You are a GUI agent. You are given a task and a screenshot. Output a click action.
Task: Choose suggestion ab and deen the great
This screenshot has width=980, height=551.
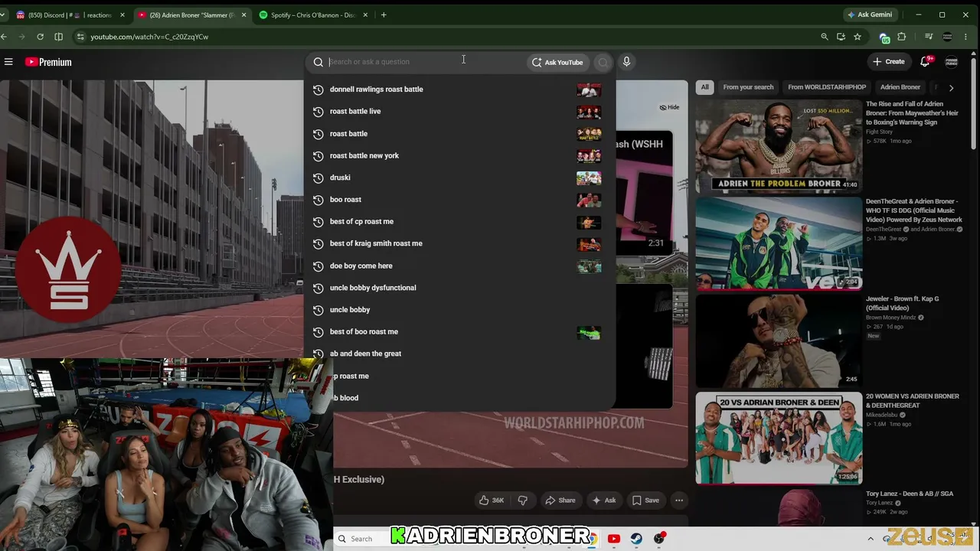(x=459, y=354)
